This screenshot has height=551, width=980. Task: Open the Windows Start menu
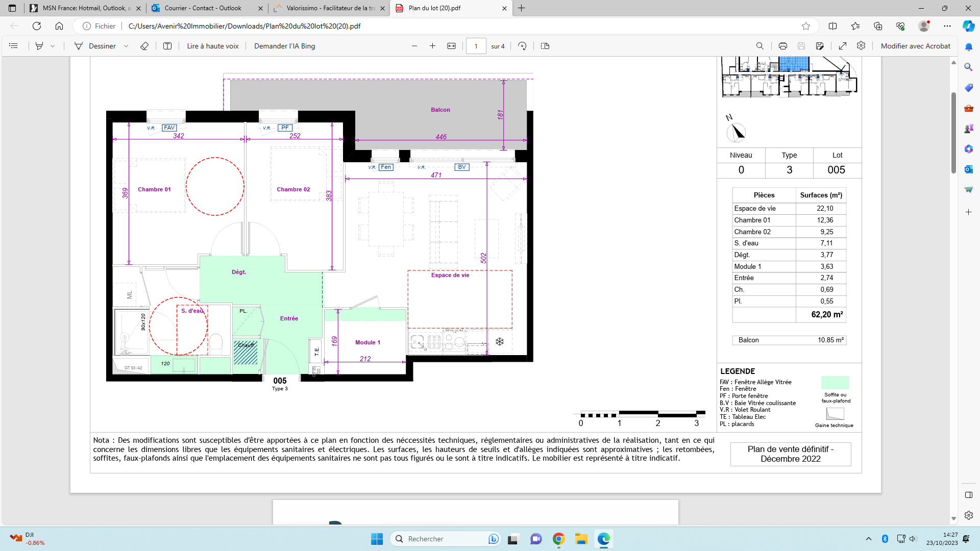(377, 539)
